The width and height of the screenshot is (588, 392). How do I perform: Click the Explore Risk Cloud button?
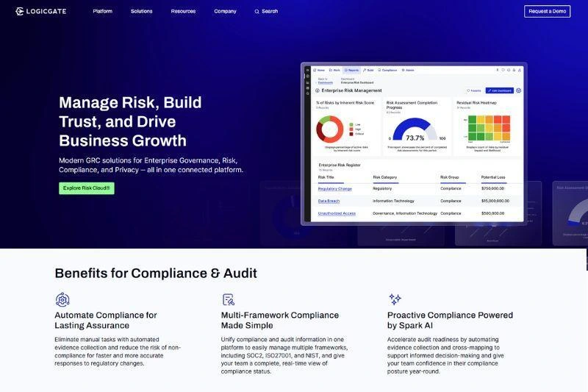point(87,188)
